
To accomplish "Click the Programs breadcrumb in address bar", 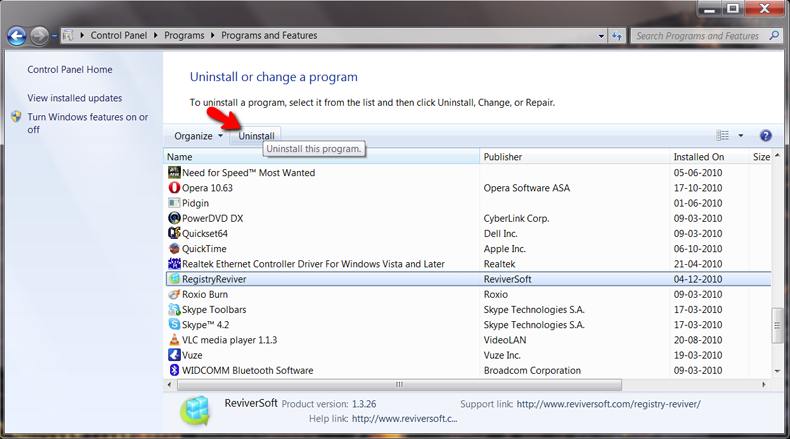I will point(184,36).
